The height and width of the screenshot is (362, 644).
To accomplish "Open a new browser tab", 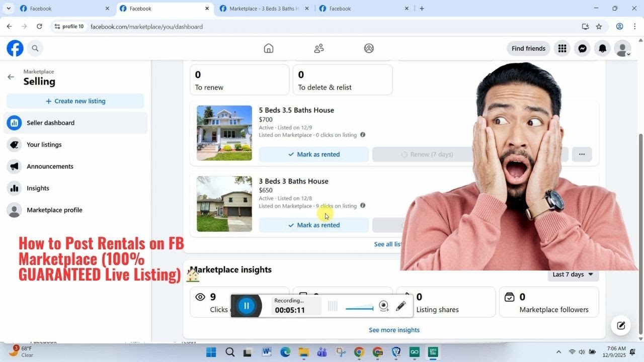I will 422,9.
